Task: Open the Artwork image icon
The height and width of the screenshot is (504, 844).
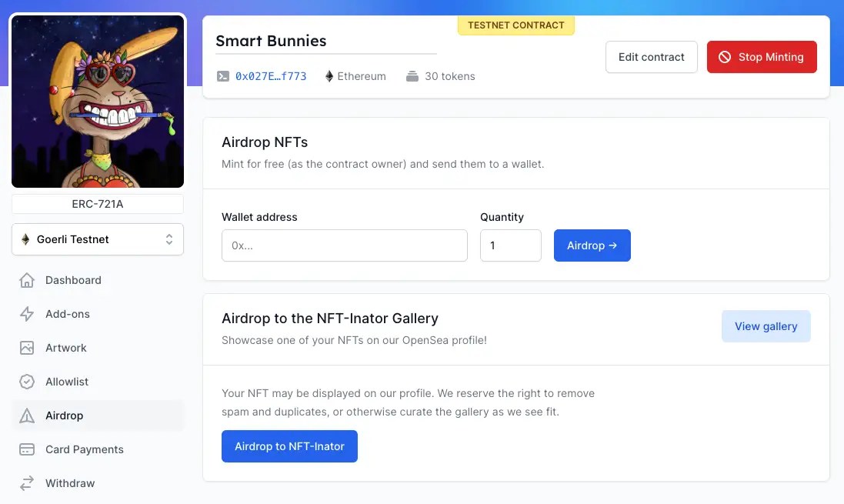Action: [28, 348]
